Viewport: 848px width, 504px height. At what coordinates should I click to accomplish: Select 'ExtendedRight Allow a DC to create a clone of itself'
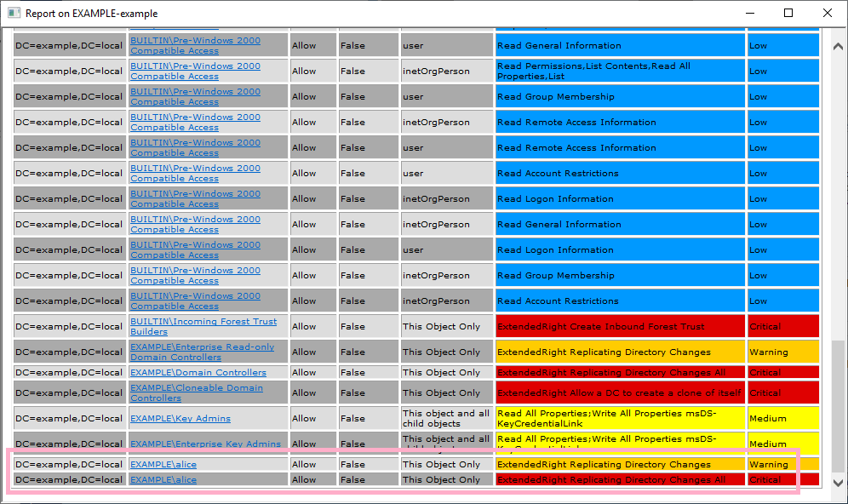(621, 393)
